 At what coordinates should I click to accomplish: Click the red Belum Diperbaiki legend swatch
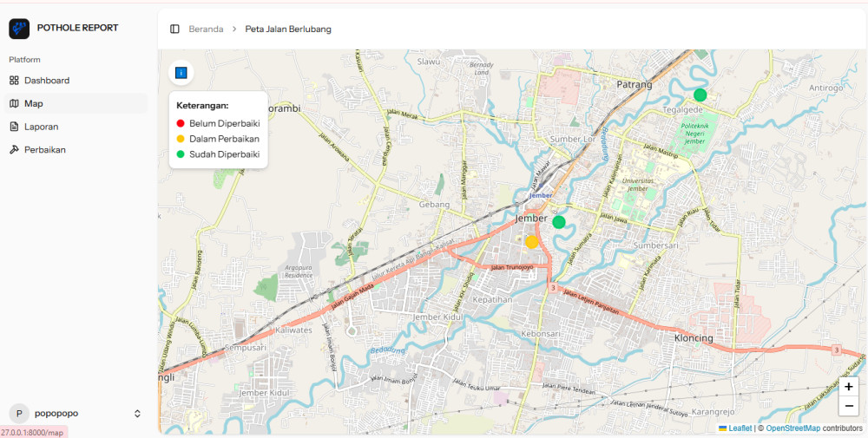coord(181,123)
